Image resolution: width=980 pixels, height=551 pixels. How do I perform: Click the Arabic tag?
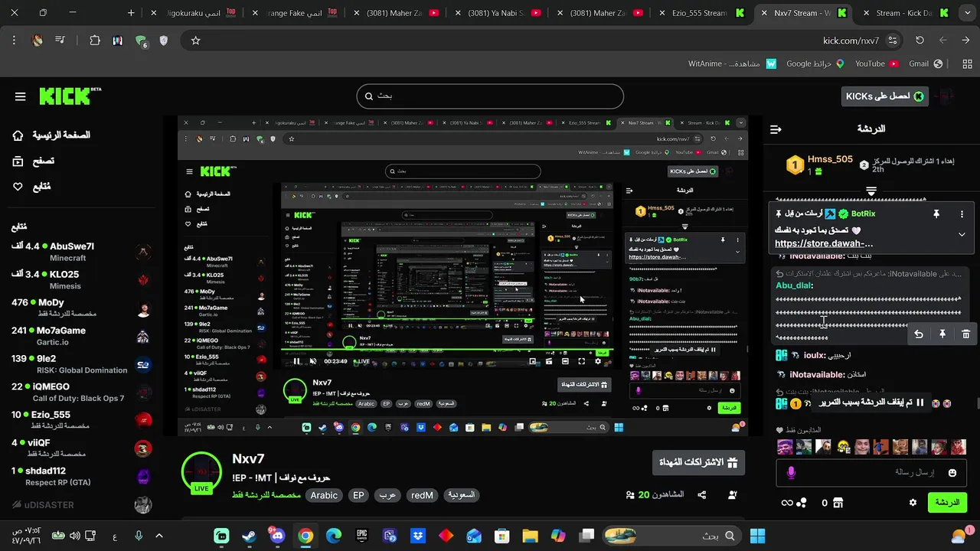point(324,495)
